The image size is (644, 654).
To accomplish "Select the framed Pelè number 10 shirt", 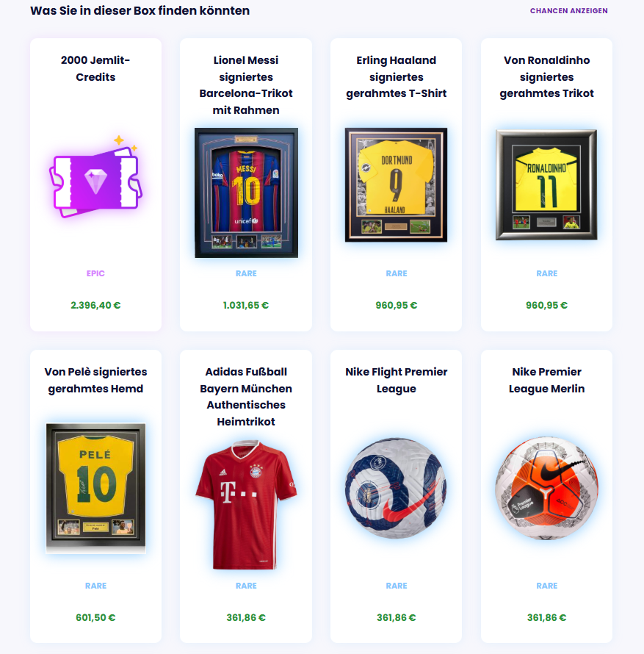I will pyautogui.click(x=96, y=488).
